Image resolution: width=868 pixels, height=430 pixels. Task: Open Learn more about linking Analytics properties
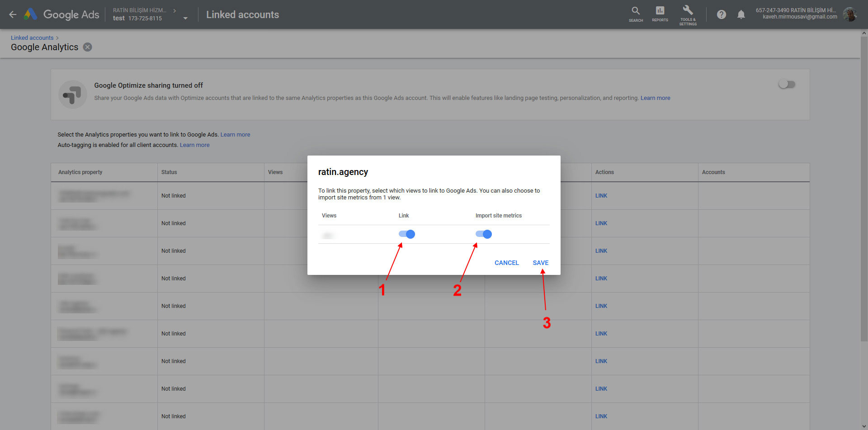tap(235, 135)
